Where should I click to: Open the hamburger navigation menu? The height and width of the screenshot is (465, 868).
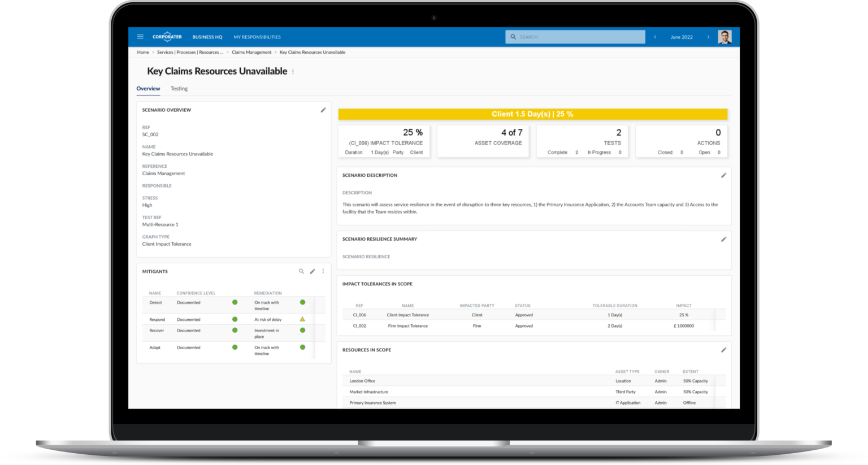click(x=140, y=37)
